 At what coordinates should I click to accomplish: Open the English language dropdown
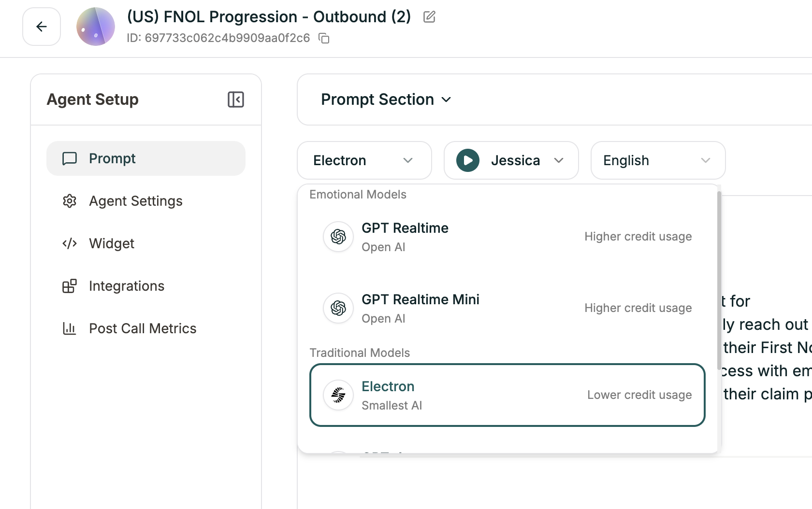pos(657,160)
